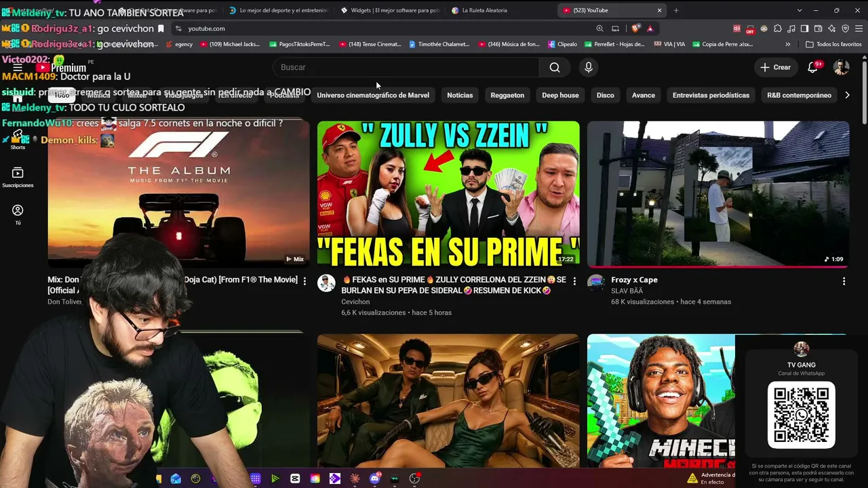The image size is (868, 488).
Task: Open Brave Shields lion icon
Action: [x=635, y=28]
